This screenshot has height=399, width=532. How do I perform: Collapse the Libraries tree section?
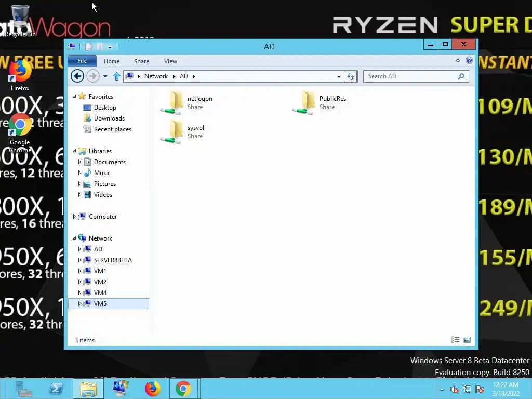(74, 151)
